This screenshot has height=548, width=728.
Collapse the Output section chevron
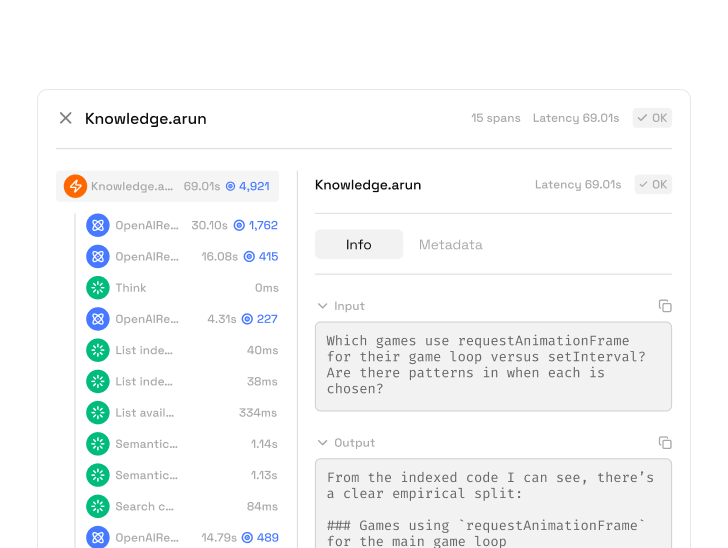tap(322, 442)
